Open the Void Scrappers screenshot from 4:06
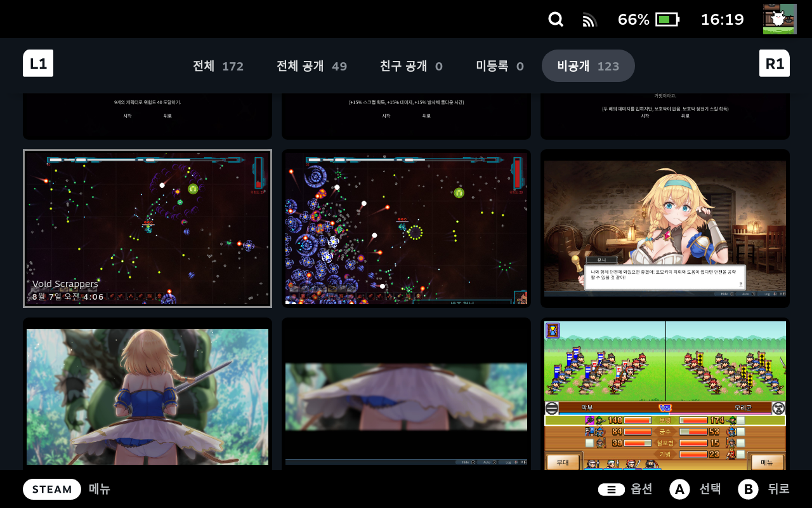This screenshot has height=508, width=812. (x=147, y=229)
